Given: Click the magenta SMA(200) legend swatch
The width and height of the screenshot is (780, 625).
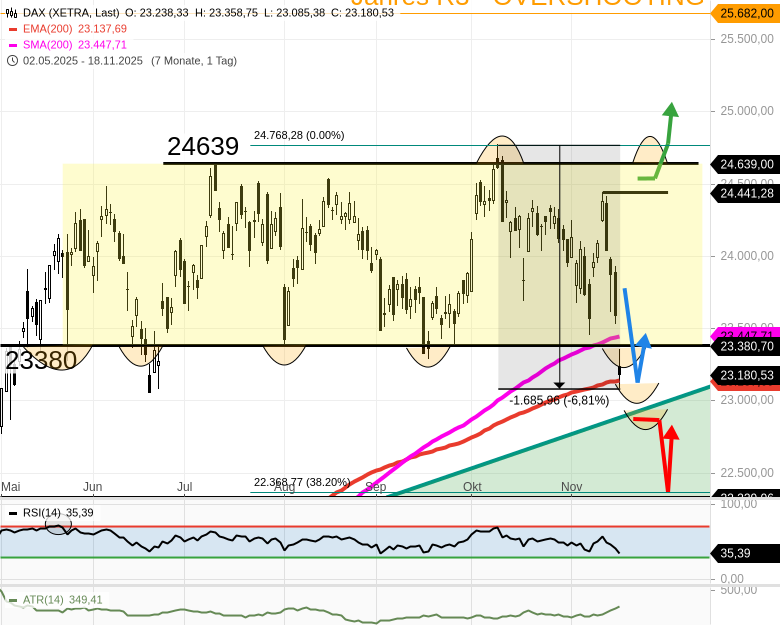Looking at the screenshot, I should tap(12, 45).
